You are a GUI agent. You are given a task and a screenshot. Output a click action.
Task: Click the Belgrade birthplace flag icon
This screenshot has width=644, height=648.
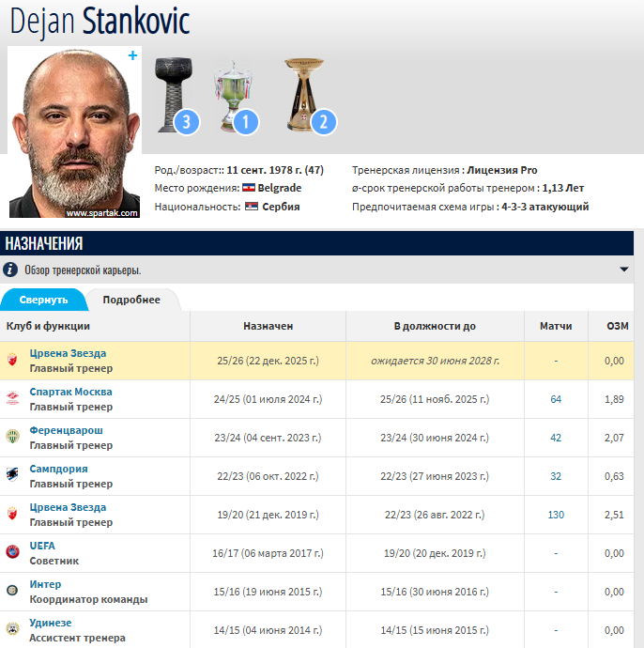click(249, 188)
